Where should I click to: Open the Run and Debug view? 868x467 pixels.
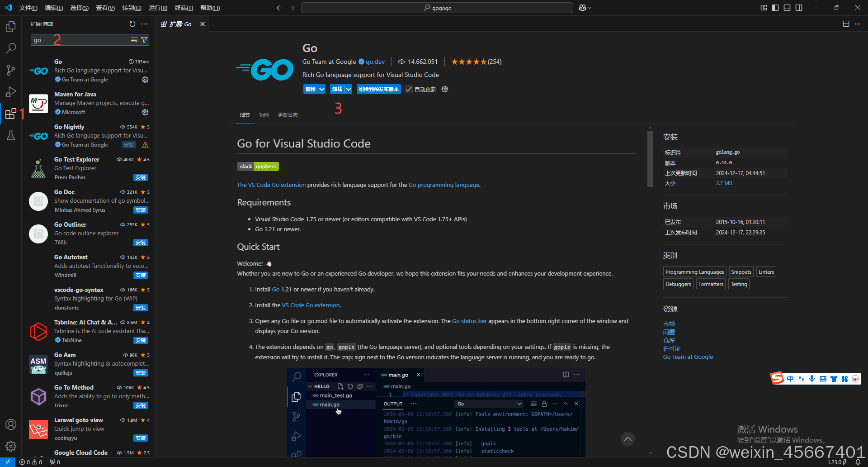11,92
